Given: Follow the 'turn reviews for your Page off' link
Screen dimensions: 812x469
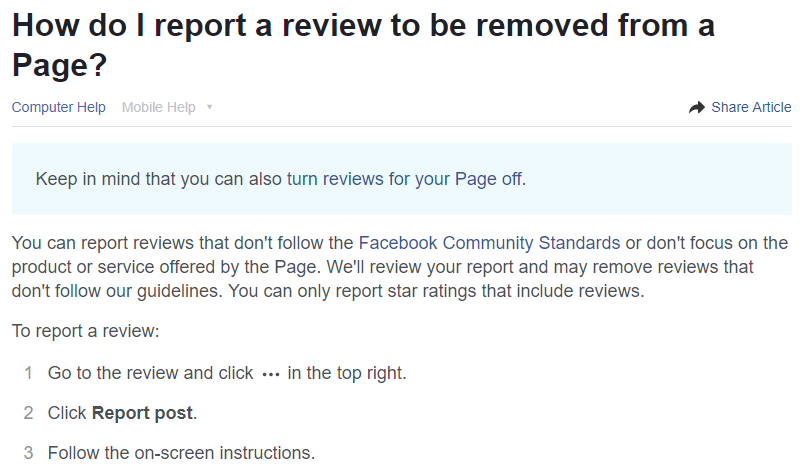Looking at the screenshot, I should (x=404, y=179).
